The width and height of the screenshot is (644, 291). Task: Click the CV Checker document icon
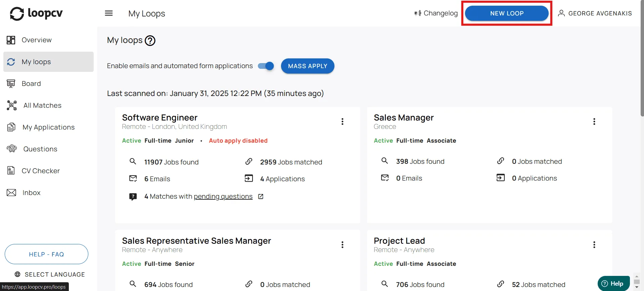pyautogui.click(x=11, y=171)
